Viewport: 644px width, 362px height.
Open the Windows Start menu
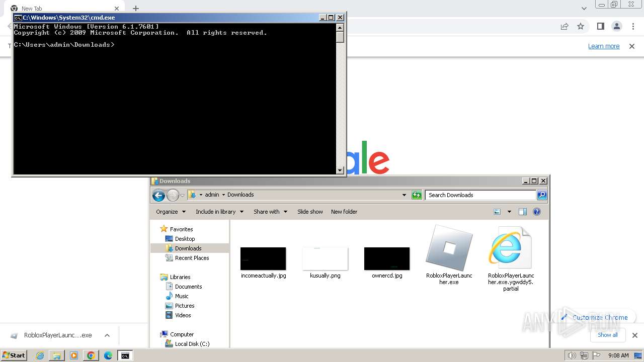[14, 355]
